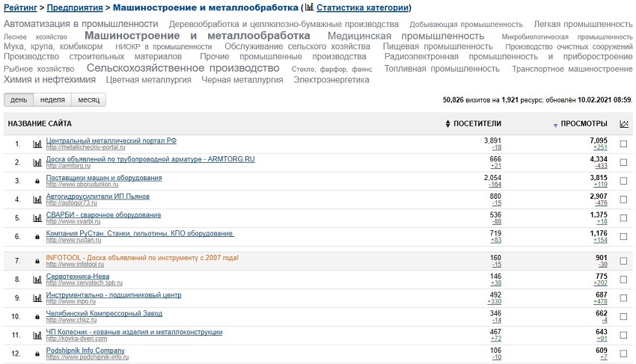Open stats chart icon for Сервотехника-Нева

37,280
